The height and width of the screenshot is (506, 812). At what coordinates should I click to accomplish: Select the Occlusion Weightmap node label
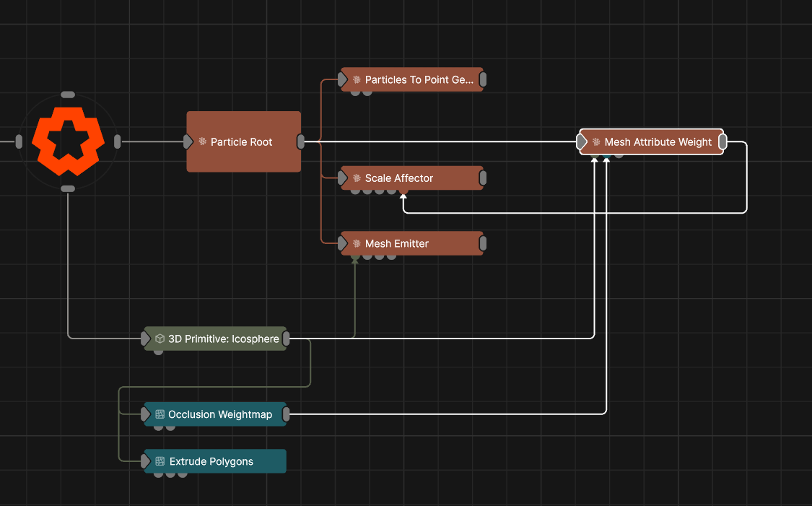click(220, 414)
